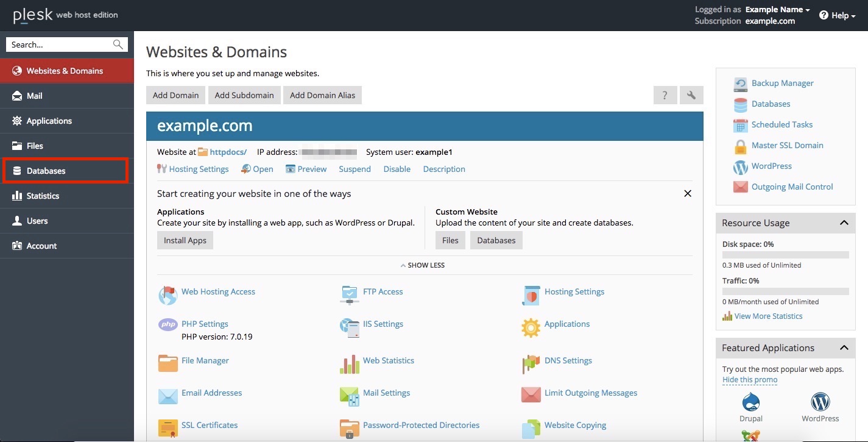This screenshot has height=442, width=868.
Task: Focus the Search input field
Action: 66,45
